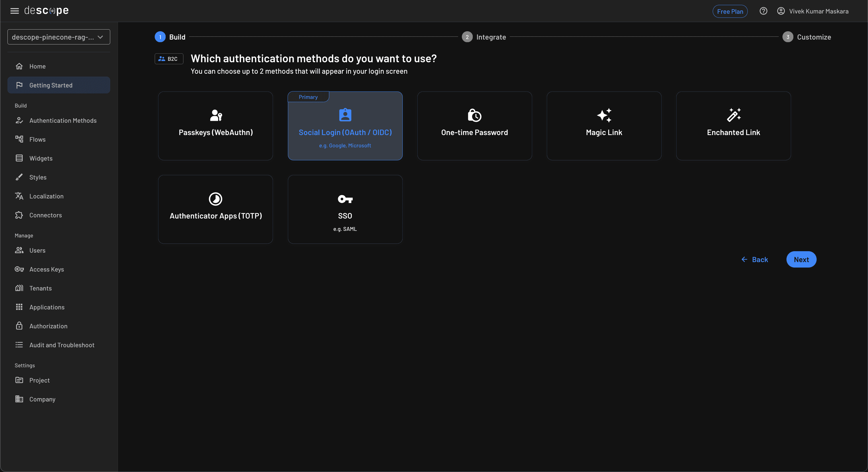Click the user account profile icon
This screenshot has height=472, width=868.
781,11
